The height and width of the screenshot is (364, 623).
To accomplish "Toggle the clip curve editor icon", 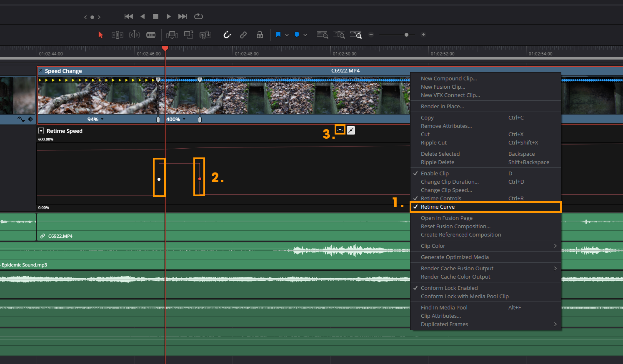I will pos(21,119).
